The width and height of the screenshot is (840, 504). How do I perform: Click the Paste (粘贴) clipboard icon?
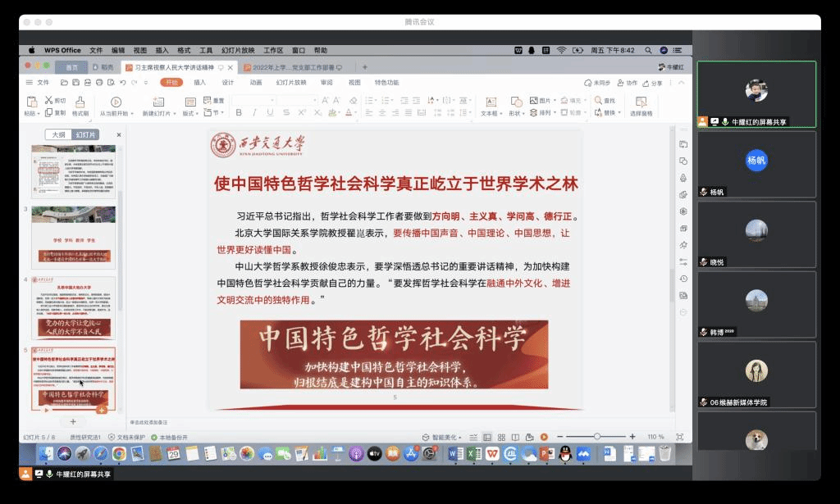coord(32,102)
